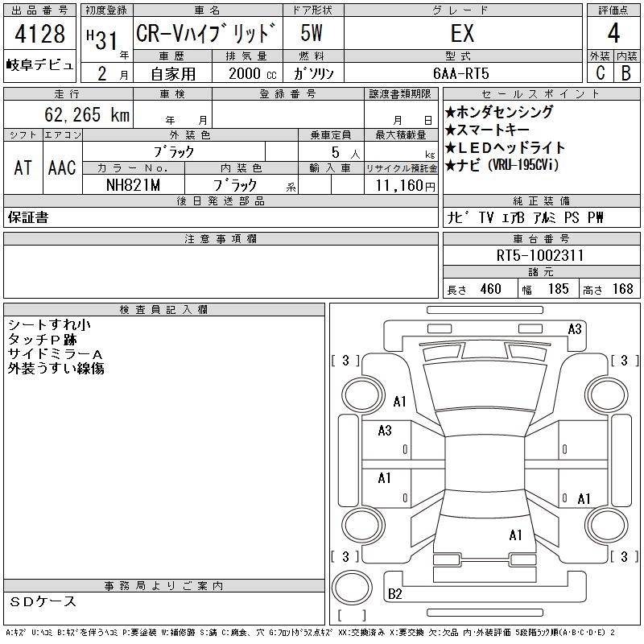
Task: Click the chassis number RT5-1002311
Action: [540, 255]
